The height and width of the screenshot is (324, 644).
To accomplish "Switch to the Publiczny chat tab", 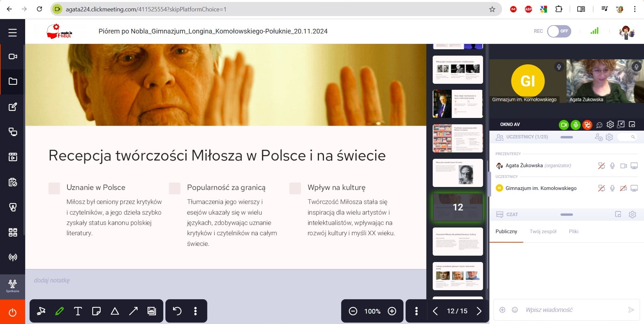I will pyautogui.click(x=506, y=232).
